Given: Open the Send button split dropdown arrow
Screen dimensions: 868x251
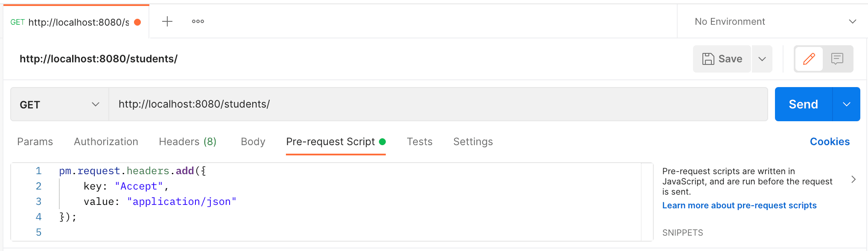Looking at the screenshot, I should click(845, 104).
